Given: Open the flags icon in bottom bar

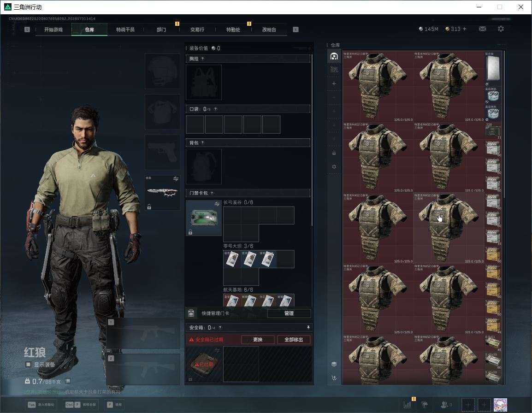Looking at the screenshot, I should [x=425, y=405].
